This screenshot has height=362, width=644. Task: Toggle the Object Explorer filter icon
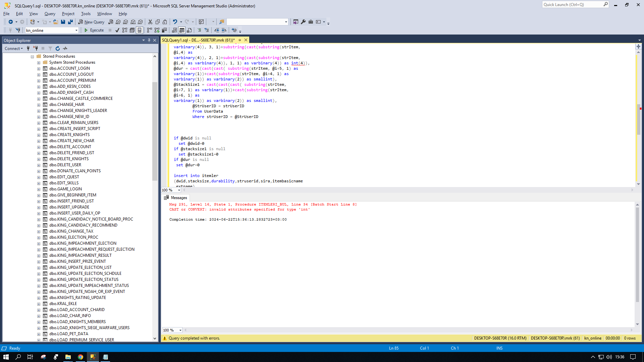click(x=50, y=49)
